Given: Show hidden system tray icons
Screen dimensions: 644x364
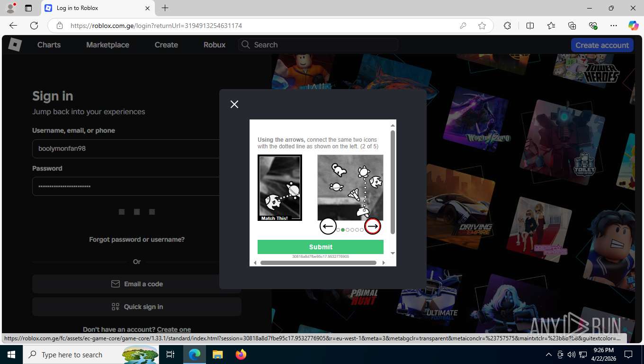Looking at the screenshot, I should (x=549, y=355).
